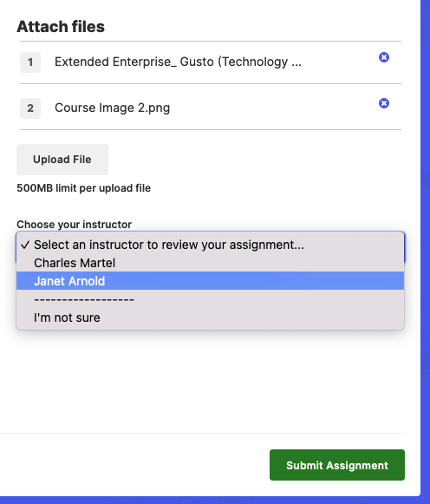Select the checked placeholder instructor option

[210, 245]
